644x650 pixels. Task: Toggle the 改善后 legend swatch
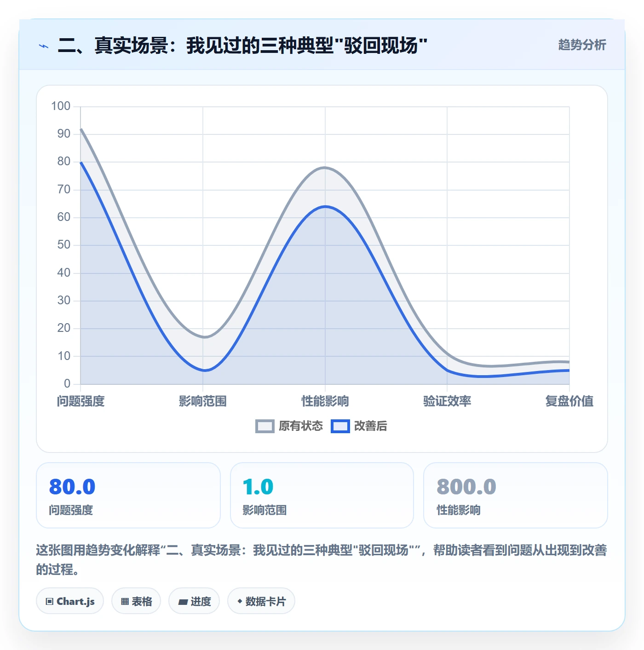pyautogui.click(x=340, y=426)
